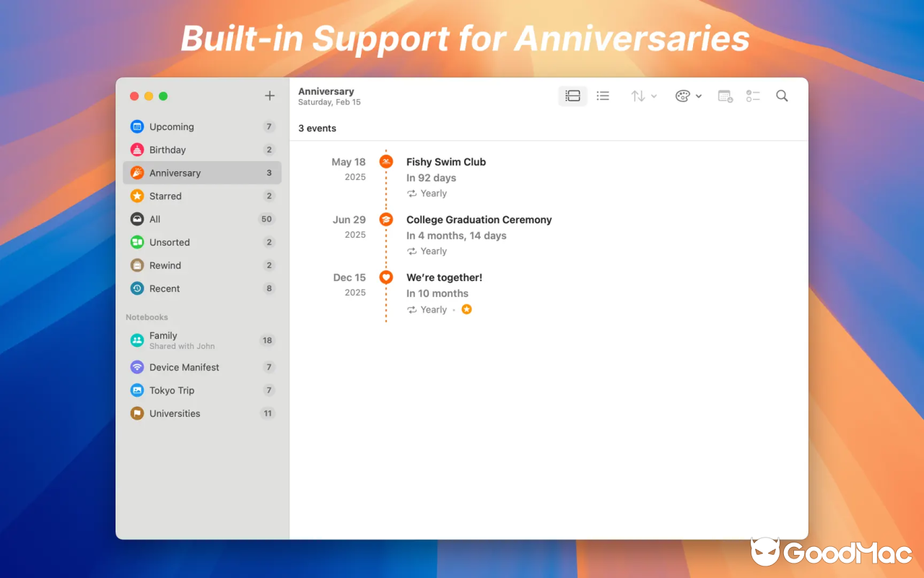924x578 pixels.
Task: Expand the sort order dropdown
Action: tap(644, 95)
